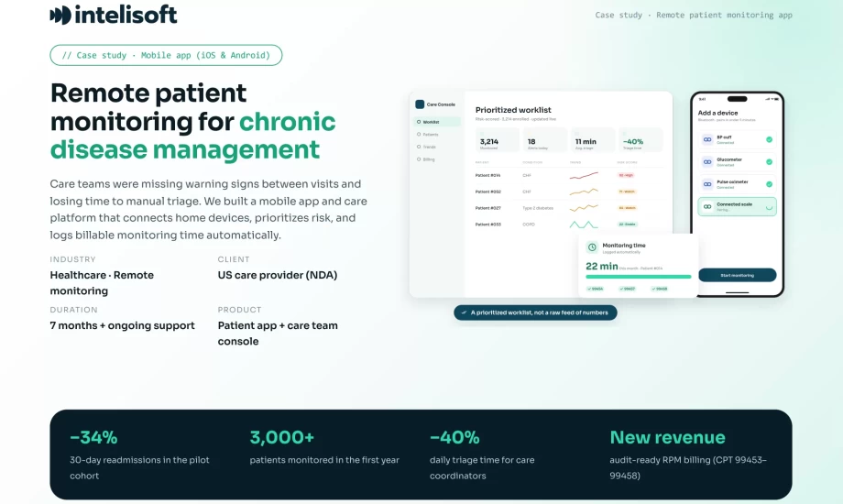843x504 pixels.
Task: Click the 3,214 monitored stat card
Action: (498, 140)
